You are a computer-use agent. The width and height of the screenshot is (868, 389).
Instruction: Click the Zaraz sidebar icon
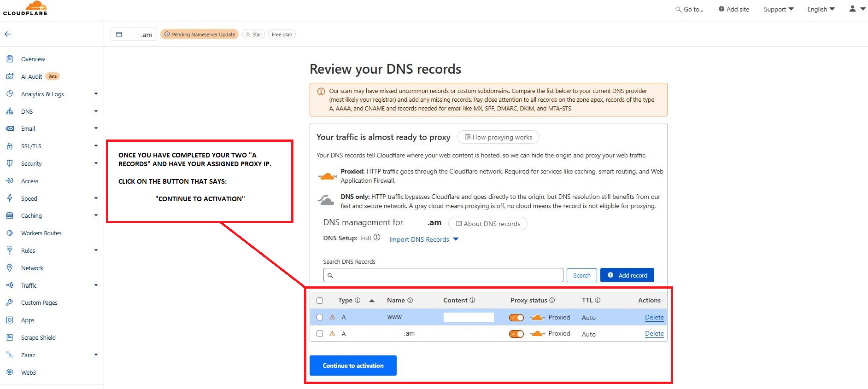(x=10, y=355)
